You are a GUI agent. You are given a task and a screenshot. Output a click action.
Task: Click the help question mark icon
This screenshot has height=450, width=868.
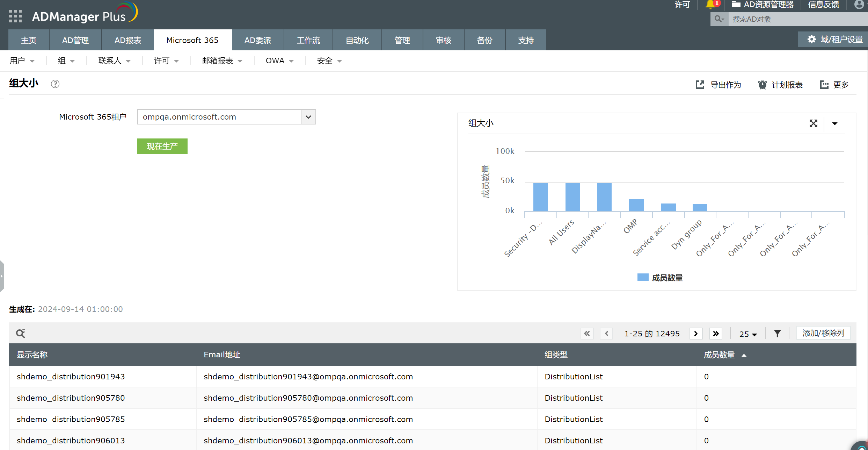(x=55, y=84)
